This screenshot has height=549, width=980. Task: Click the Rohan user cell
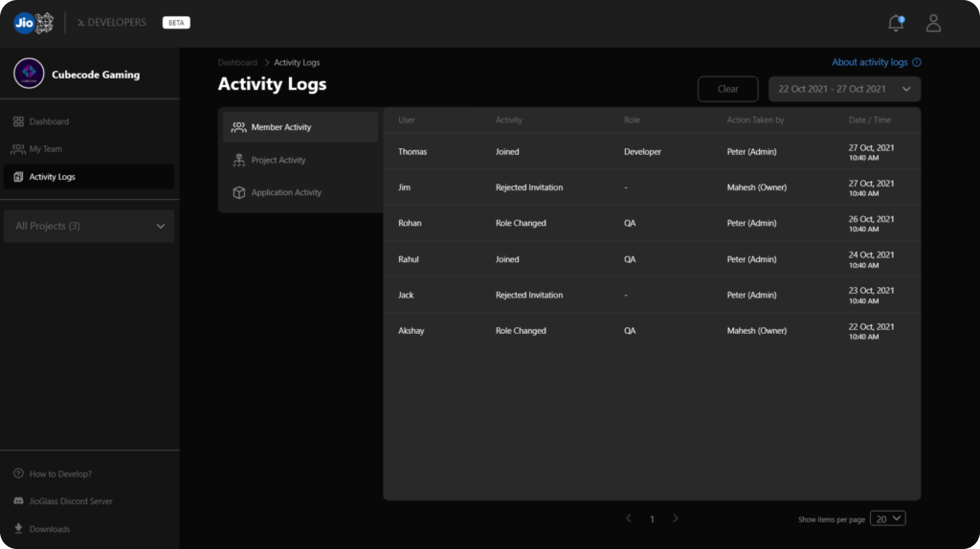(410, 223)
